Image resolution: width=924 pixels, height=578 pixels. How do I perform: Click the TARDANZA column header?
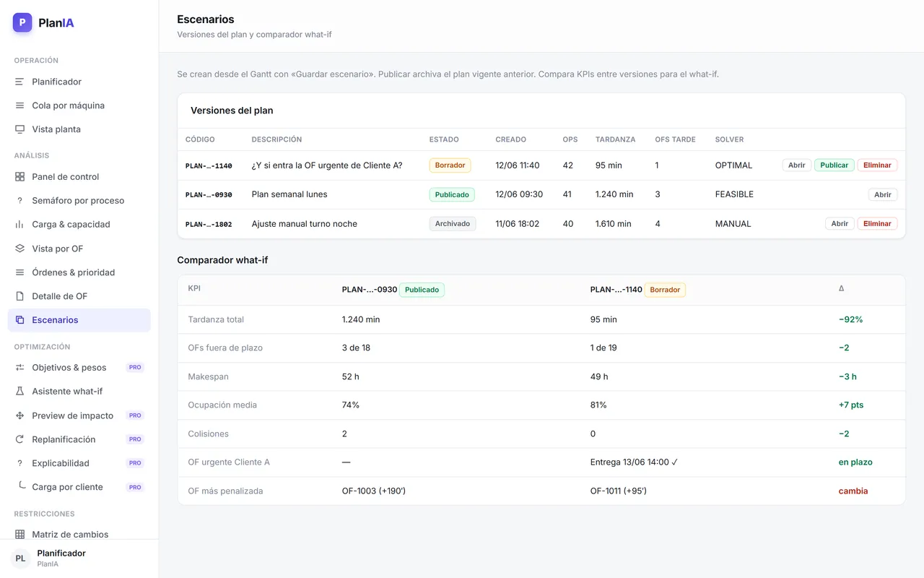pos(615,139)
